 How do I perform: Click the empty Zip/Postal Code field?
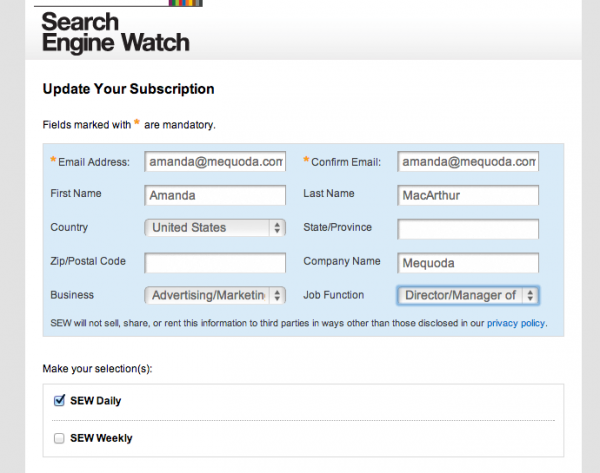pyautogui.click(x=215, y=263)
